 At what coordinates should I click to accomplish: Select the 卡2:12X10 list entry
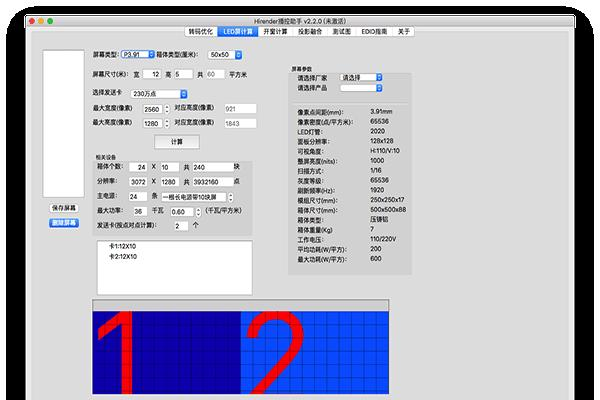(123, 257)
